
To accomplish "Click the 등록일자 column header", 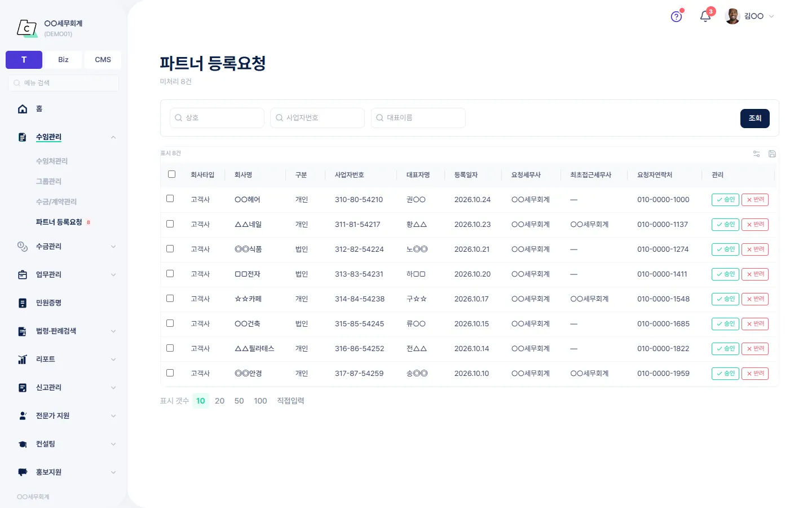I will point(466,175).
